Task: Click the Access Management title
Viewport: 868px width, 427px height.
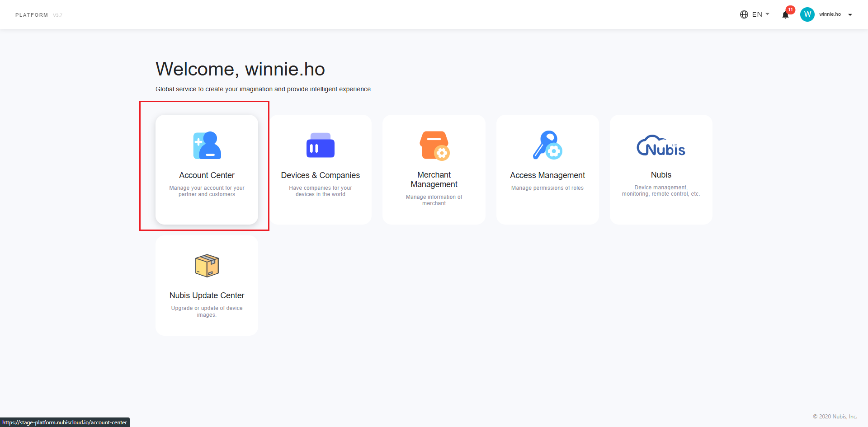Action: pos(547,175)
